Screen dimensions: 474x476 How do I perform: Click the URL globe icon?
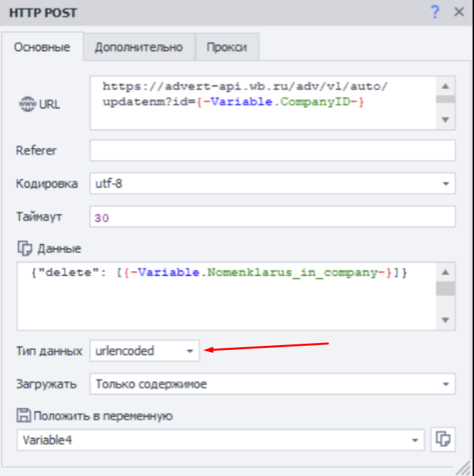[26, 104]
